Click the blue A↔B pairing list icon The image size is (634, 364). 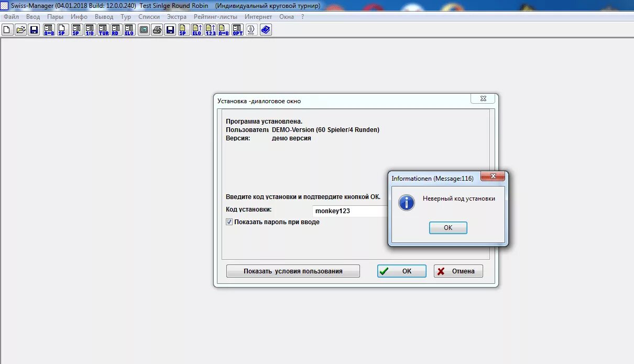(49, 30)
